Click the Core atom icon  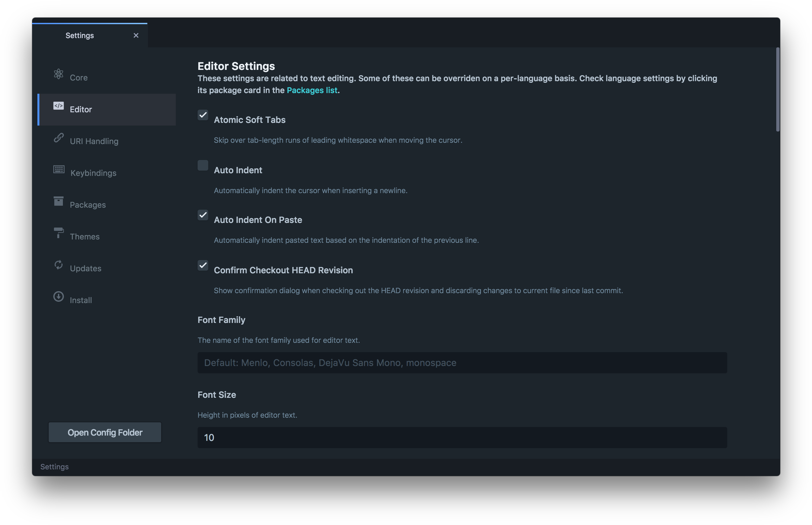[x=59, y=74]
